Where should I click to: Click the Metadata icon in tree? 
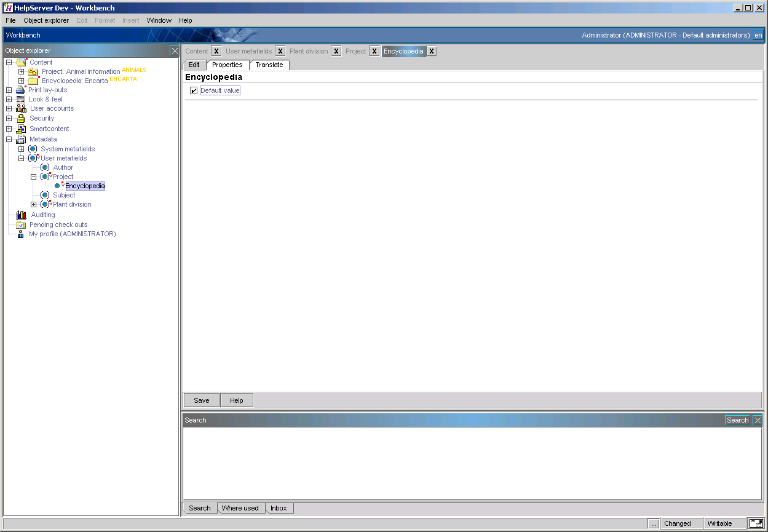(21, 139)
